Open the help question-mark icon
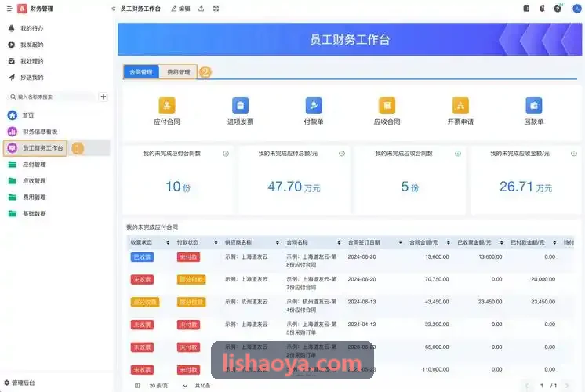585x392 pixels. [x=558, y=9]
